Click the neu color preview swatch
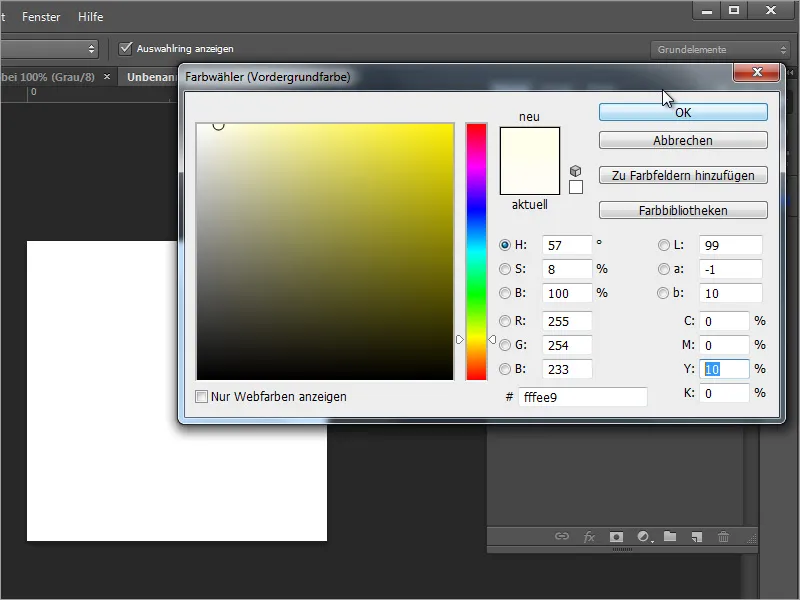This screenshot has width=800, height=600. [x=530, y=144]
